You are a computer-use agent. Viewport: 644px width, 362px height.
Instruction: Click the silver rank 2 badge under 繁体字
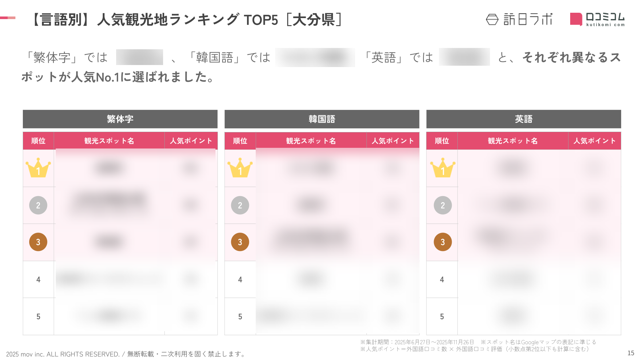point(38,205)
